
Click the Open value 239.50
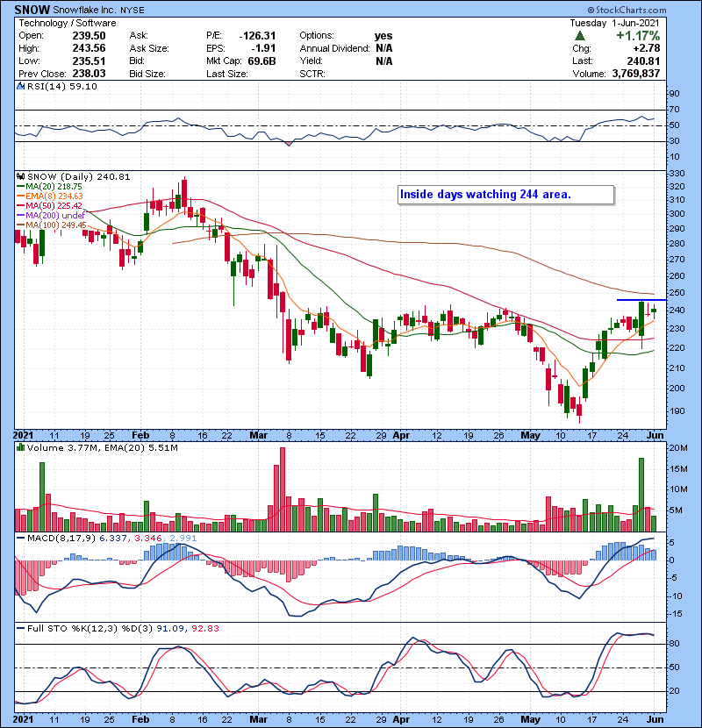(x=89, y=36)
